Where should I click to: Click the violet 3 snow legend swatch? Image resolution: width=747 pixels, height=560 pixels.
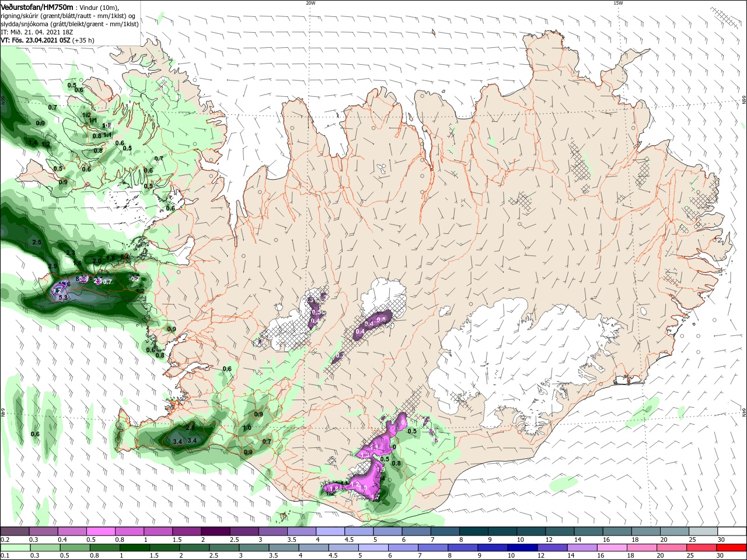click(273, 531)
